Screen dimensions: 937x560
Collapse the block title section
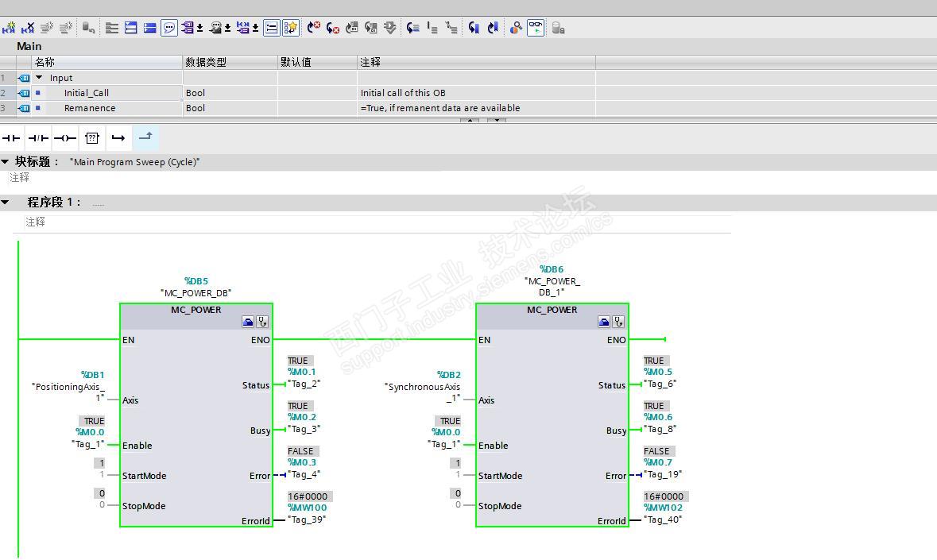click(6, 162)
